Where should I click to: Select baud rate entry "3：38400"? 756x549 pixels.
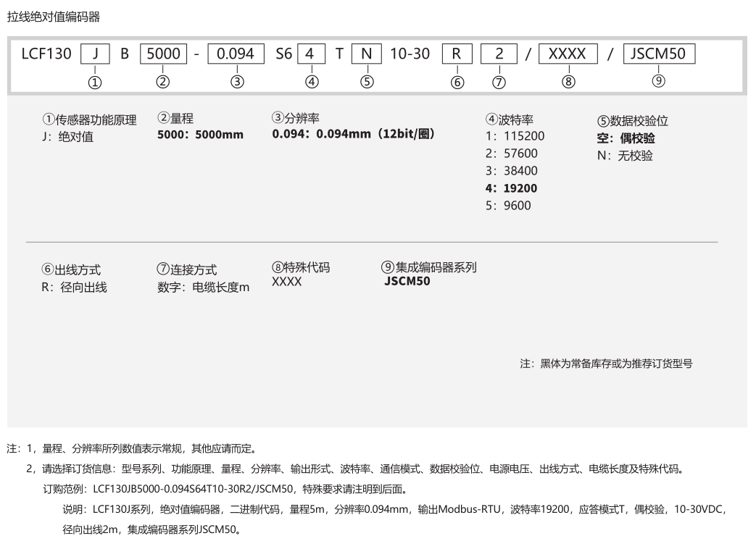tap(512, 171)
